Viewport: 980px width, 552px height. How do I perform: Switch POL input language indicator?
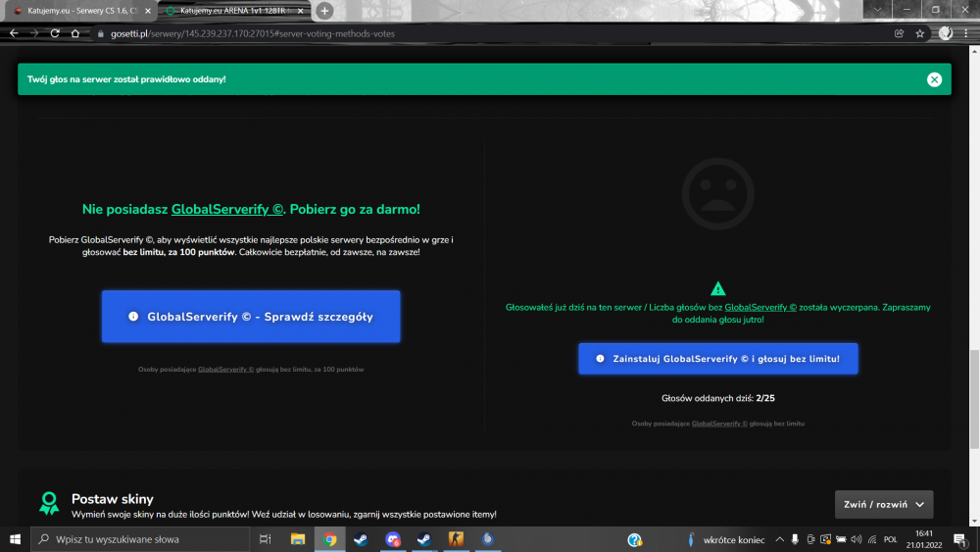pos(891,539)
